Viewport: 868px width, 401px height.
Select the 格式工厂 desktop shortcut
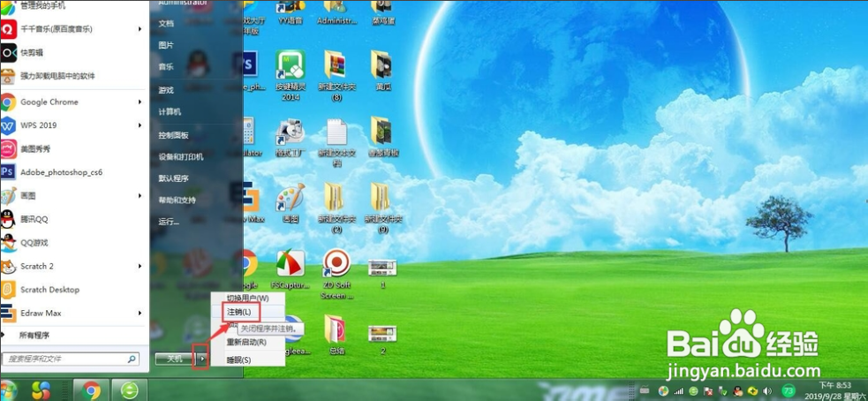(x=291, y=138)
